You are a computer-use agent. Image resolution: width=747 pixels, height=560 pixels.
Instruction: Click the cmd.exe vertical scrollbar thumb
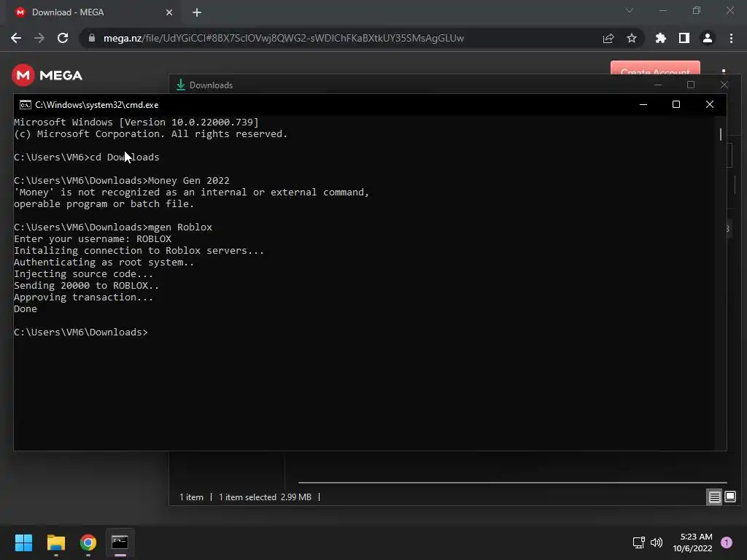pos(720,134)
